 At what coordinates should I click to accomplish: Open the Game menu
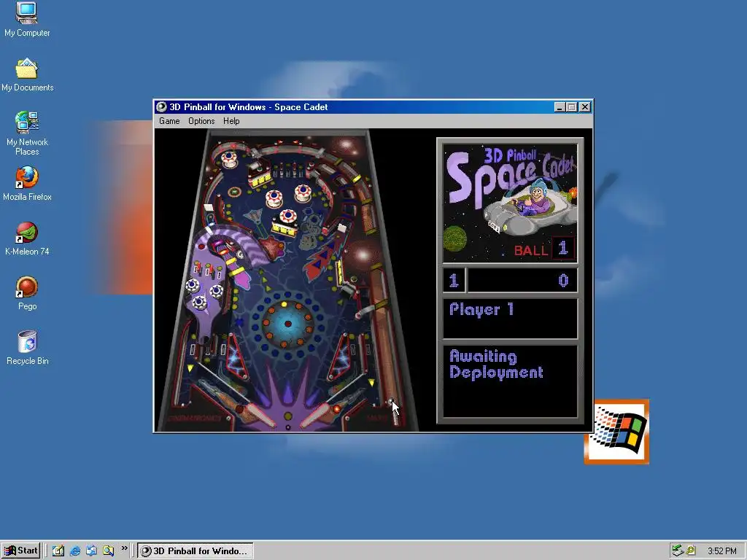click(169, 121)
